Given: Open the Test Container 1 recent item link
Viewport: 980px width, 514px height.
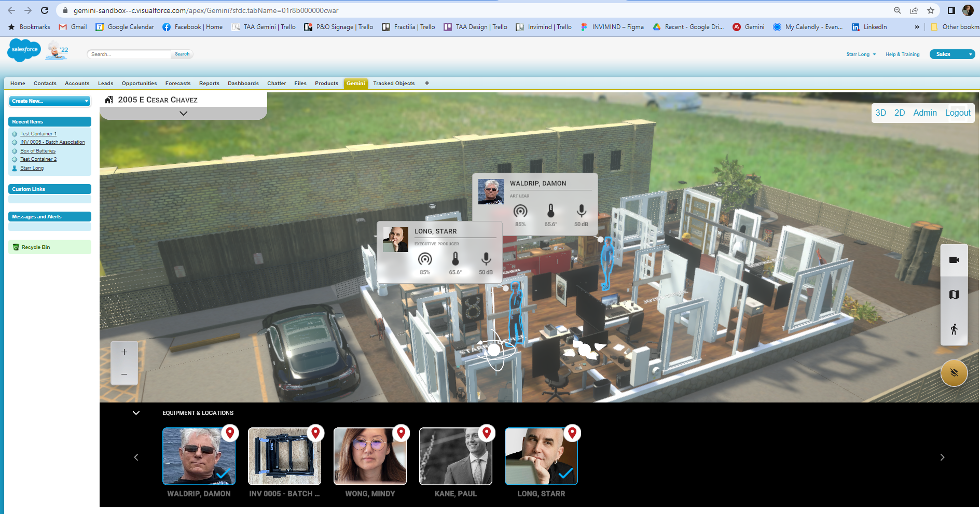Looking at the screenshot, I should [x=38, y=133].
